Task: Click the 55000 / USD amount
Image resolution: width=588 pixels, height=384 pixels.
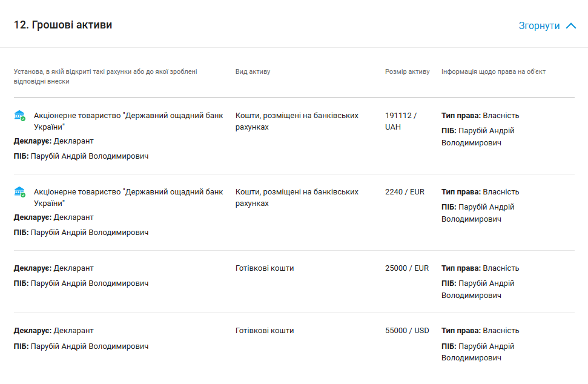Action: click(x=407, y=331)
